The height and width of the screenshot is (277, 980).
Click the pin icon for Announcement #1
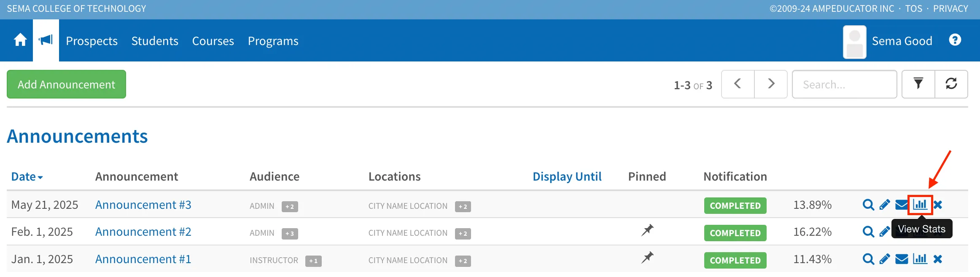point(647,257)
